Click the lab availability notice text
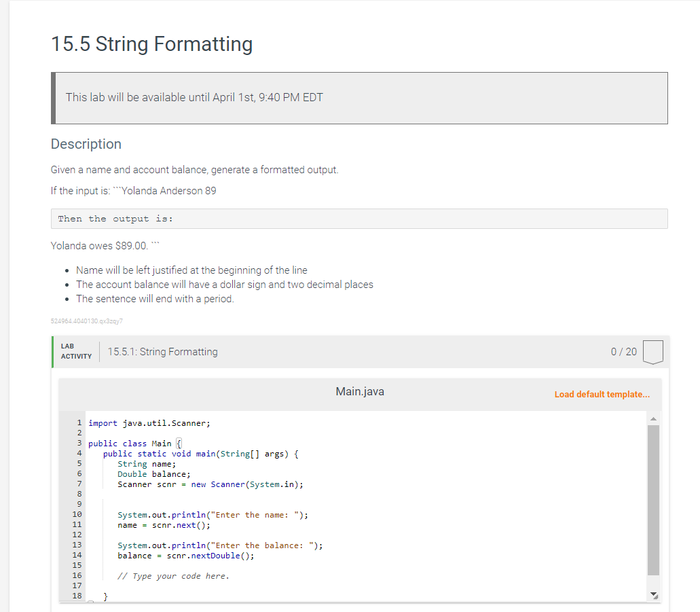Viewport: 700px width, 612px height. (x=194, y=97)
